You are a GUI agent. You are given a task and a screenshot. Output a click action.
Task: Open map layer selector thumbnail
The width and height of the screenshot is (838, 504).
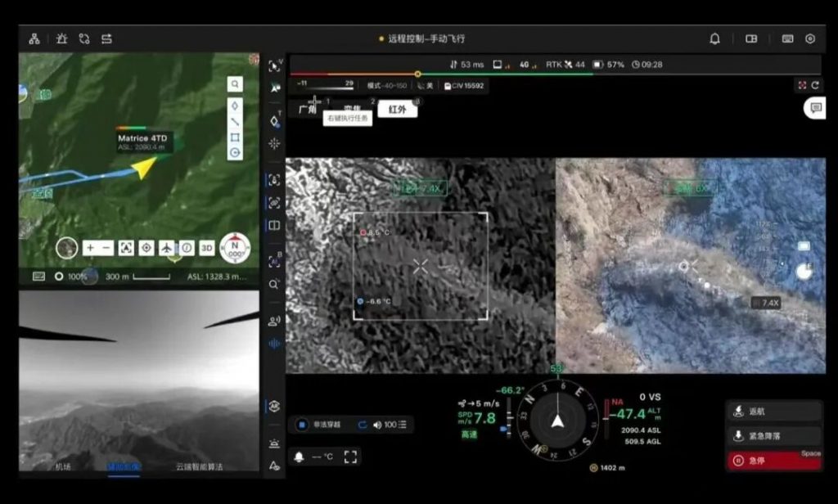click(67, 248)
